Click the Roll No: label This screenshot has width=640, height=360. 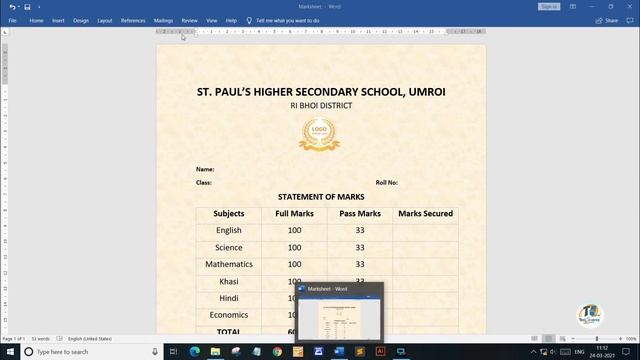pyautogui.click(x=387, y=182)
